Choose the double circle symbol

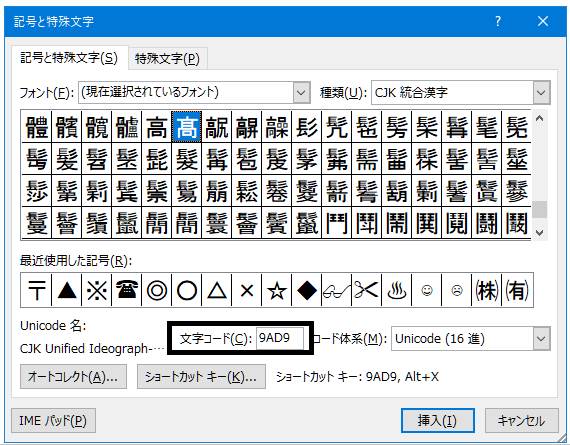coord(157,290)
